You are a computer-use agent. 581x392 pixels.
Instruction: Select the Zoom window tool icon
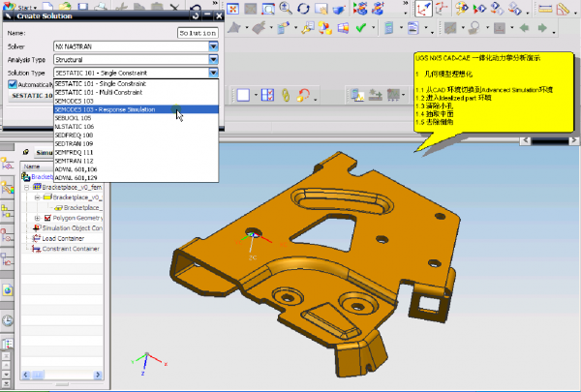point(268,8)
